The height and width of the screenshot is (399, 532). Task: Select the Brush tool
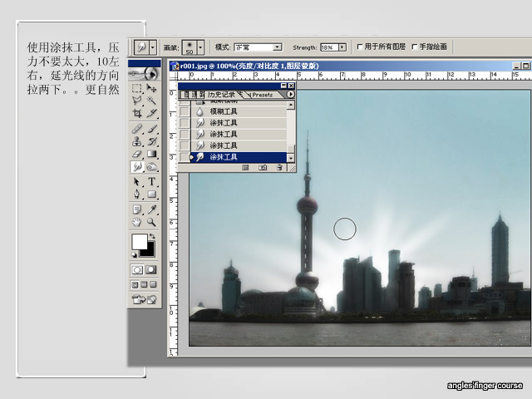151,129
